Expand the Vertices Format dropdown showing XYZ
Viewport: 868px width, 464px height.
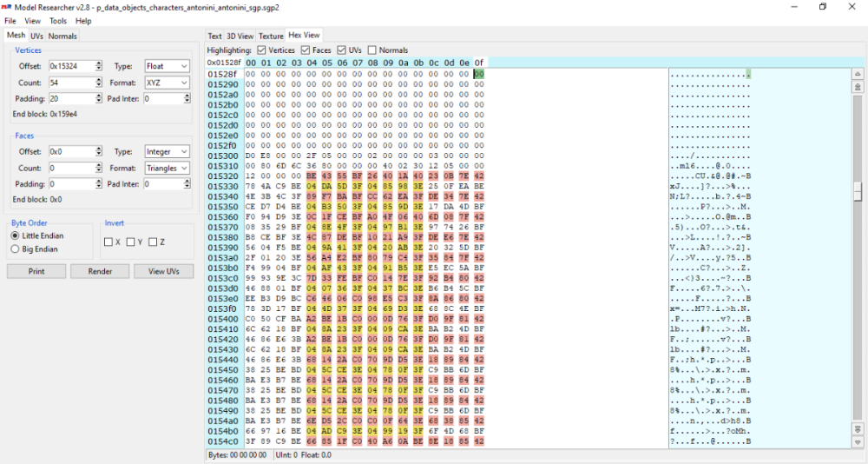click(x=167, y=83)
